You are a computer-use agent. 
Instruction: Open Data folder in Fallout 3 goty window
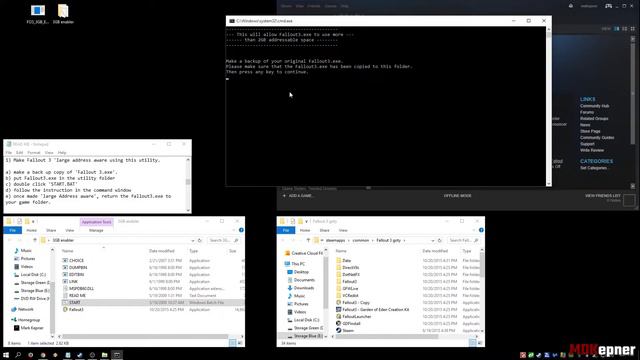click(347, 260)
